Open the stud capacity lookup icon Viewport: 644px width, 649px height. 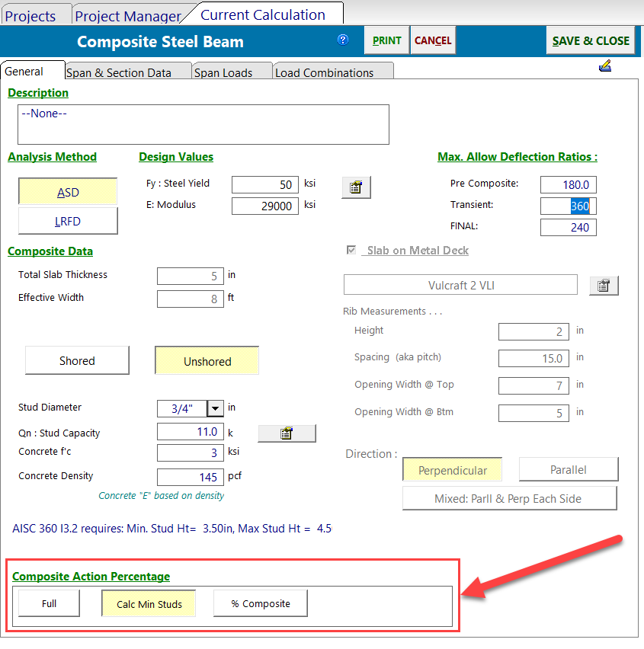pyautogui.click(x=287, y=433)
